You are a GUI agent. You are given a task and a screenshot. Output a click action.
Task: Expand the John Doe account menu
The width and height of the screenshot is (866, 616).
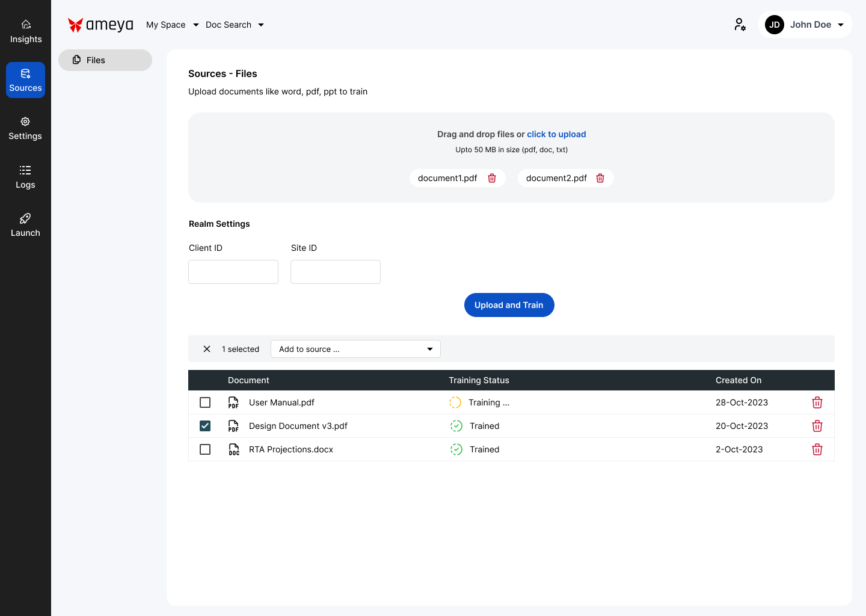(x=805, y=25)
